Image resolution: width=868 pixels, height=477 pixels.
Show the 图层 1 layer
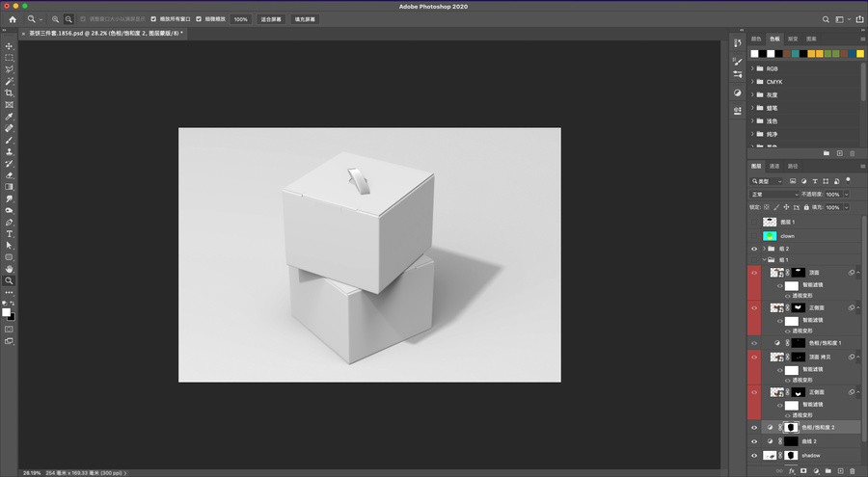tap(754, 222)
